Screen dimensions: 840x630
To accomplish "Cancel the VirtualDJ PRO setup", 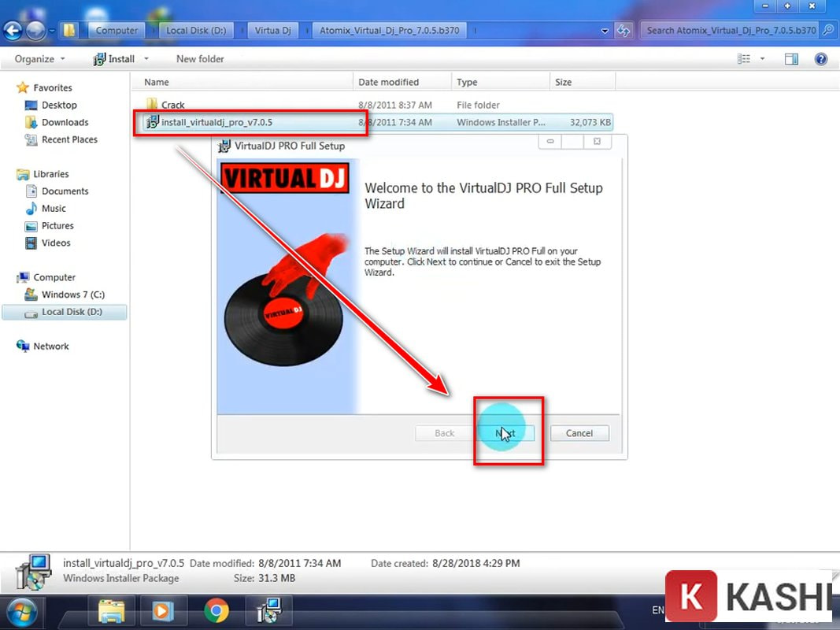I will coord(579,433).
